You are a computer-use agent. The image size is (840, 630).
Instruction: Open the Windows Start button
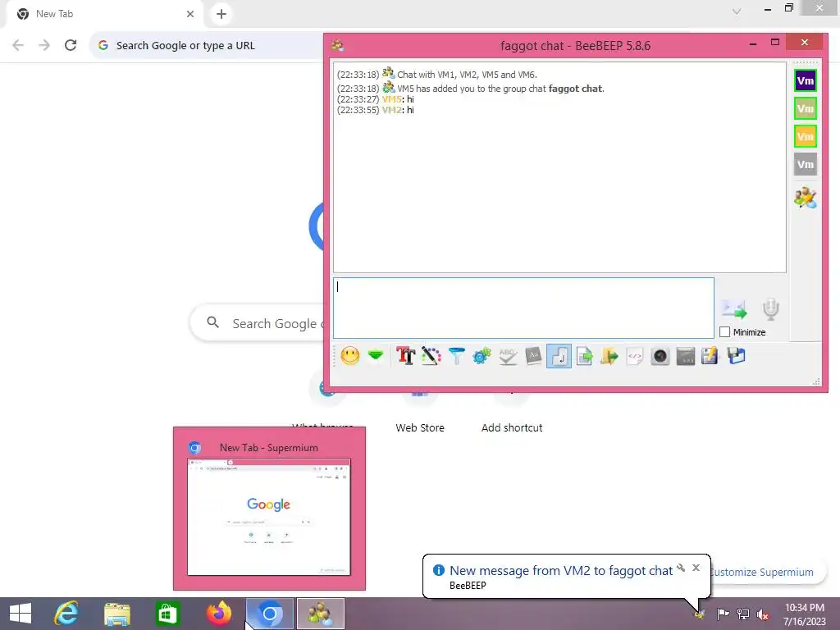21,614
